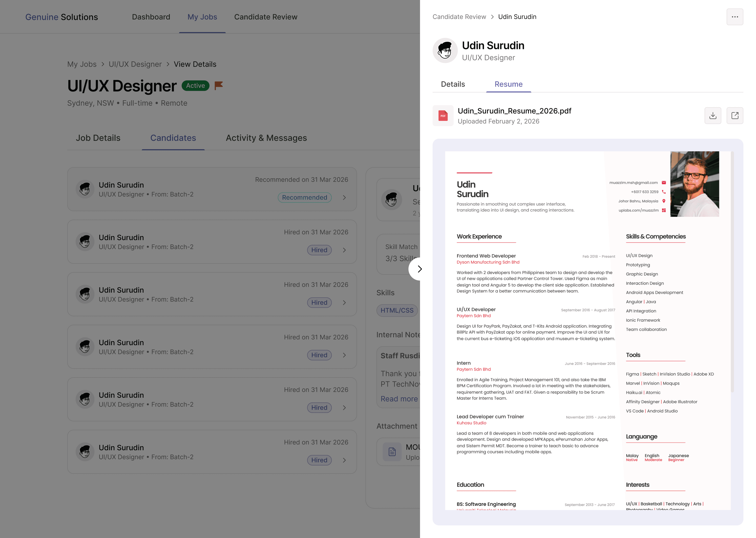Click muazzim.msh@gmail.com in resume
756x538 pixels.
pos(633,183)
